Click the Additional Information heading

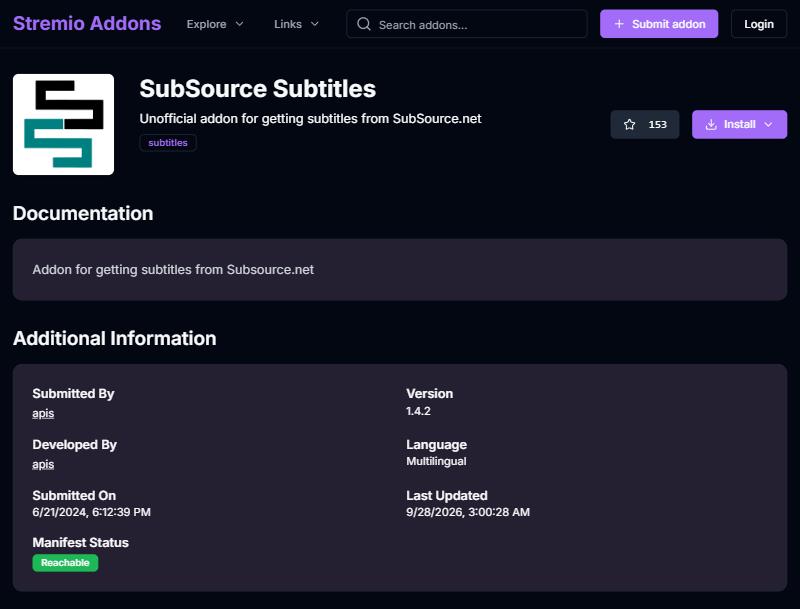click(x=114, y=338)
